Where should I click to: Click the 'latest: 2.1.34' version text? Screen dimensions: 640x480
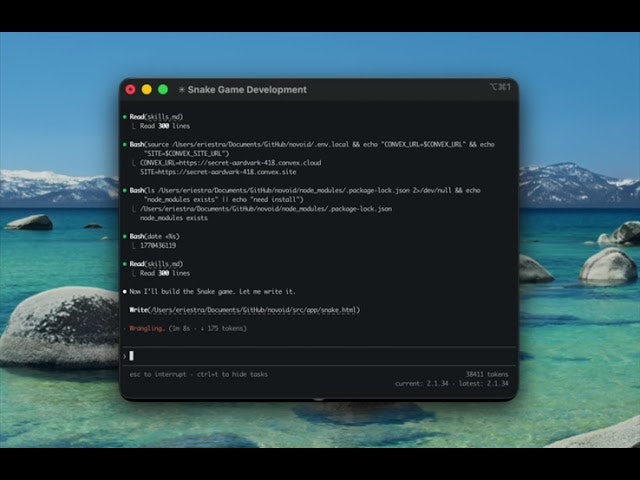point(484,384)
